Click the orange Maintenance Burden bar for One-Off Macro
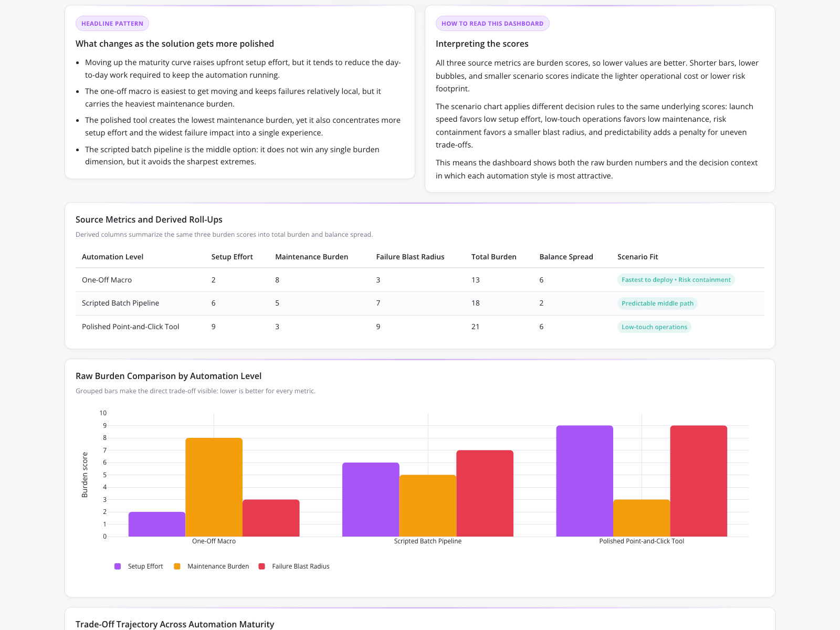This screenshot has height=630, width=840. 214,487
